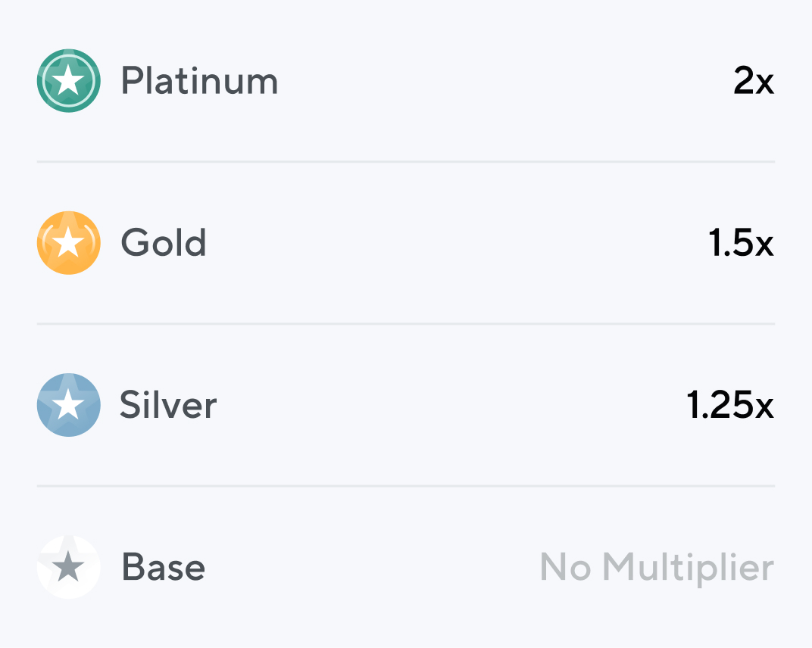The image size is (812, 648).
Task: Select the Platinum tier row
Action: [406, 81]
